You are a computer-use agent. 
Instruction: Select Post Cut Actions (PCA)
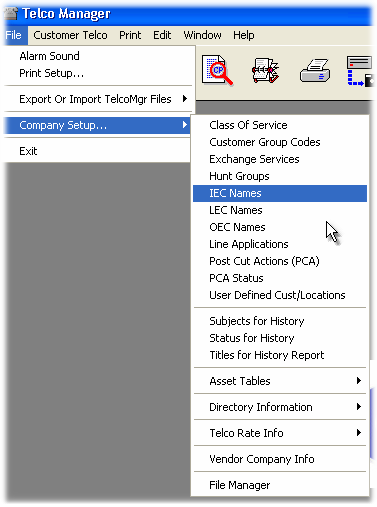tap(280, 261)
